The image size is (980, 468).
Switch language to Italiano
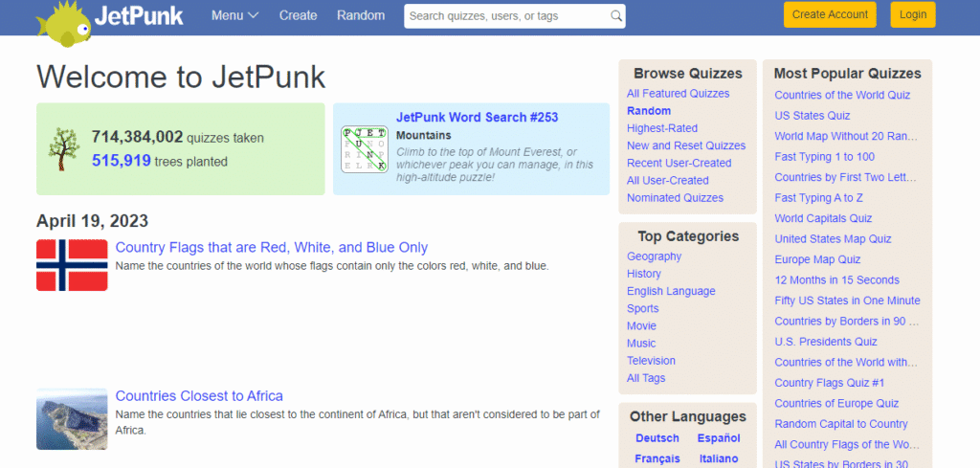point(719,459)
